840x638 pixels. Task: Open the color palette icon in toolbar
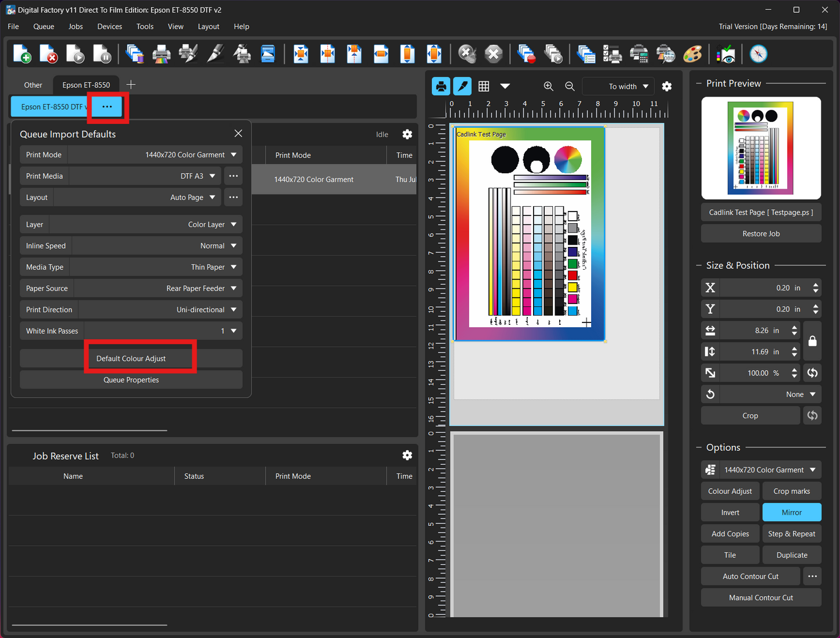point(692,54)
